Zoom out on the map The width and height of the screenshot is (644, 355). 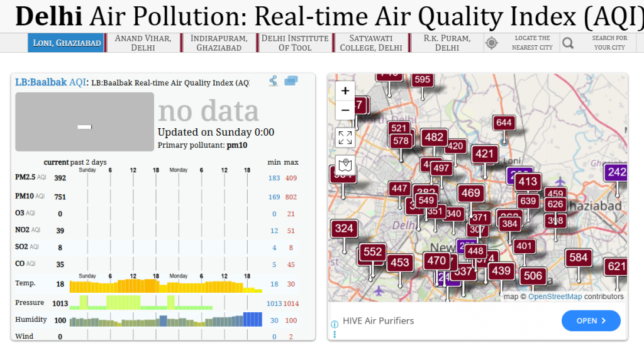pos(345,110)
